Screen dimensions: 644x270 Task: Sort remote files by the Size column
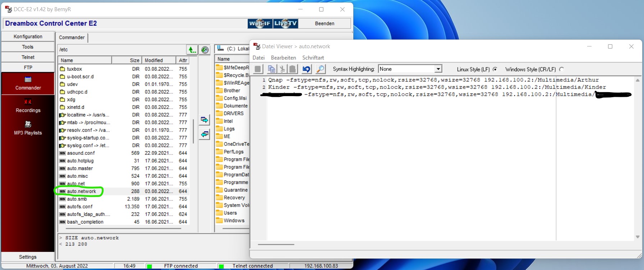coord(134,60)
